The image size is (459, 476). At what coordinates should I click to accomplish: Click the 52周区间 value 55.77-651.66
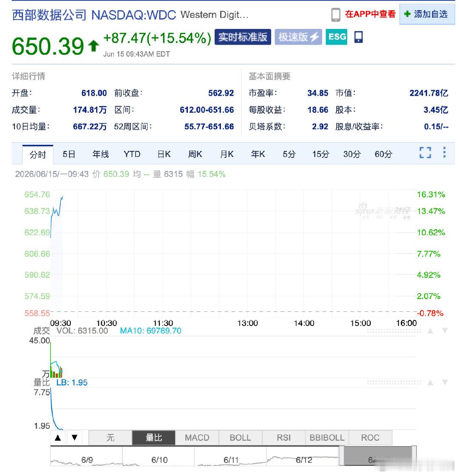[x=210, y=127]
